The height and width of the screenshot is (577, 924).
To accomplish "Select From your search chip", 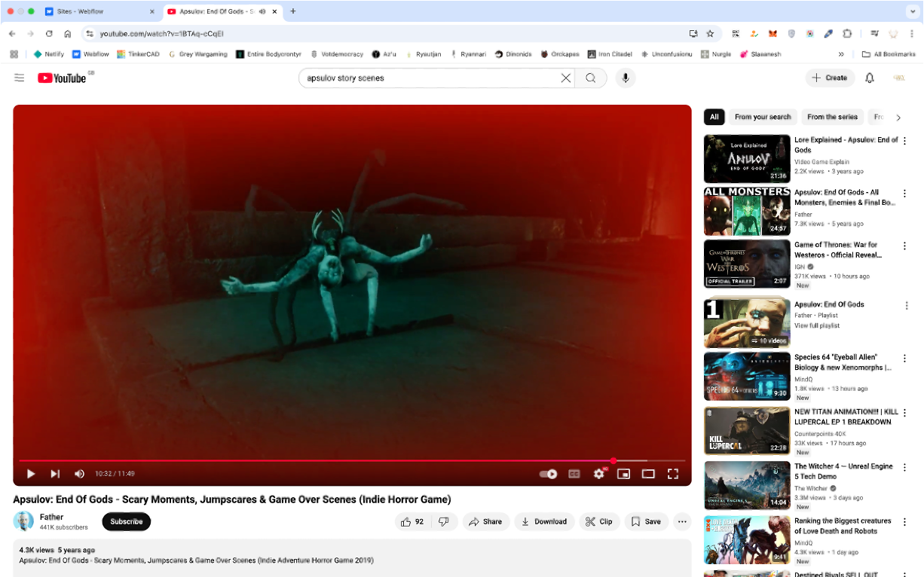I will pos(763,117).
